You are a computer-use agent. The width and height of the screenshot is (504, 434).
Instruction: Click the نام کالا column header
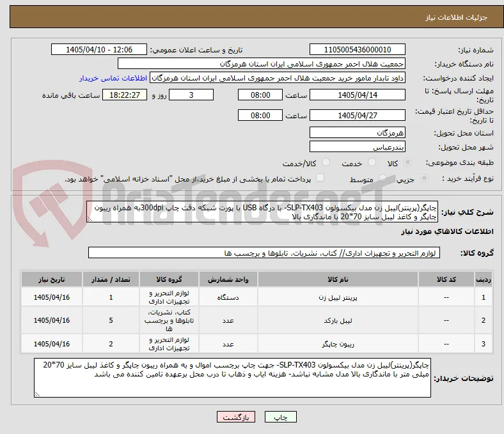click(x=338, y=279)
